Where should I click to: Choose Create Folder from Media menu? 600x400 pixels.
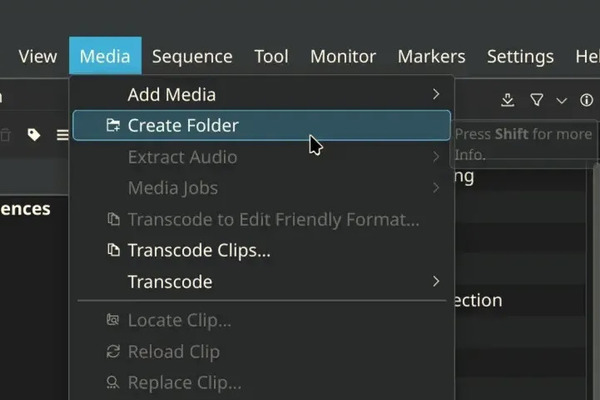pos(183,126)
